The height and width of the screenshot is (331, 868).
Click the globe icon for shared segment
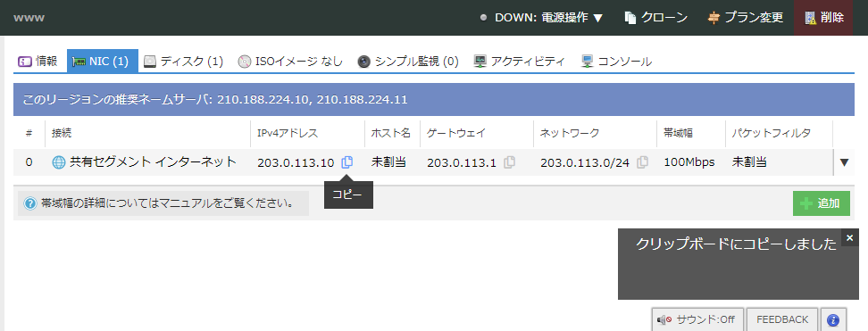point(59,162)
